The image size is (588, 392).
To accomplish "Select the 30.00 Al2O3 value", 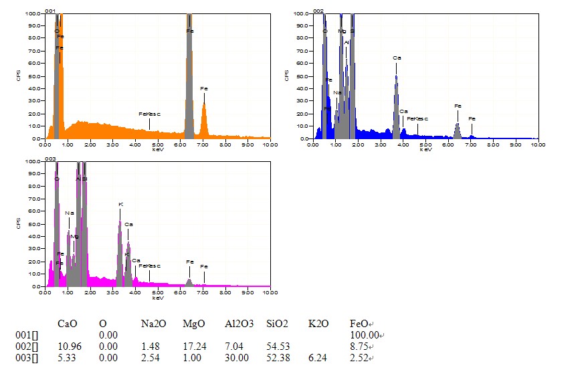I will pyautogui.click(x=237, y=358).
